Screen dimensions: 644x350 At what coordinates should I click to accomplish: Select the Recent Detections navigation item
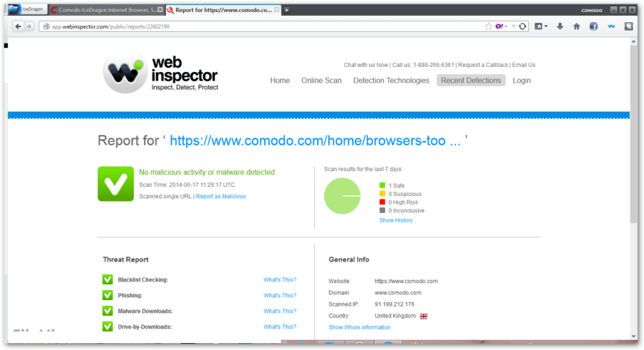[471, 80]
